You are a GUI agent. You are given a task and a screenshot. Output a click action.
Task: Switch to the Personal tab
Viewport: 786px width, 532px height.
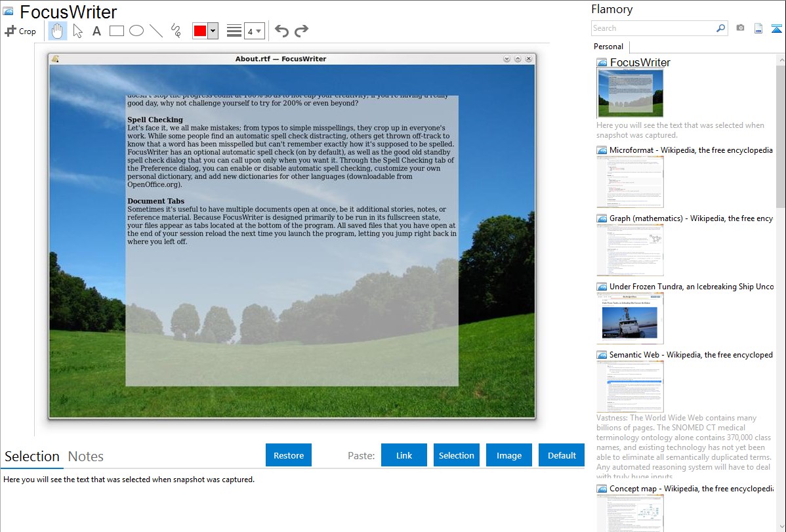click(609, 47)
